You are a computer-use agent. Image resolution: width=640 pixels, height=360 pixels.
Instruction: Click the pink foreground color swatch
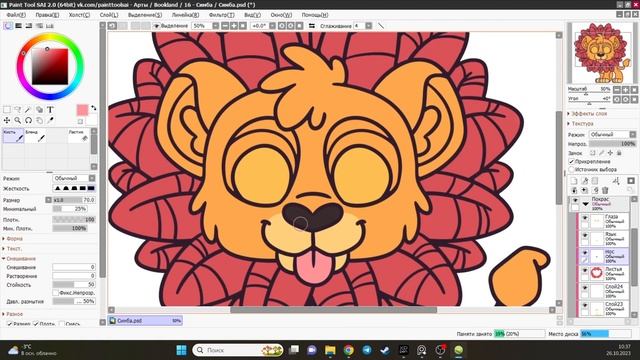(82, 110)
